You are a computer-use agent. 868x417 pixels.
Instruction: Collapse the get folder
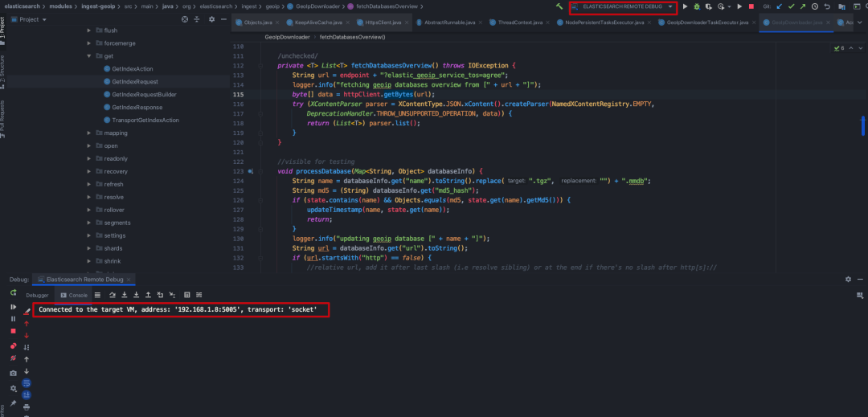pos(89,56)
